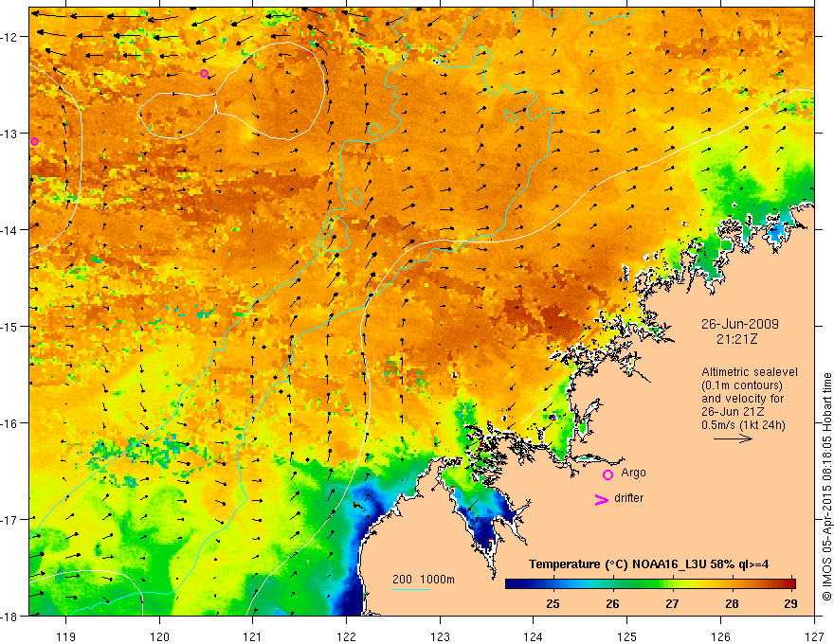This screenshot has width=834, height=644.
Task: Click the longitude axis label 126
Action: tap(720, 637)
